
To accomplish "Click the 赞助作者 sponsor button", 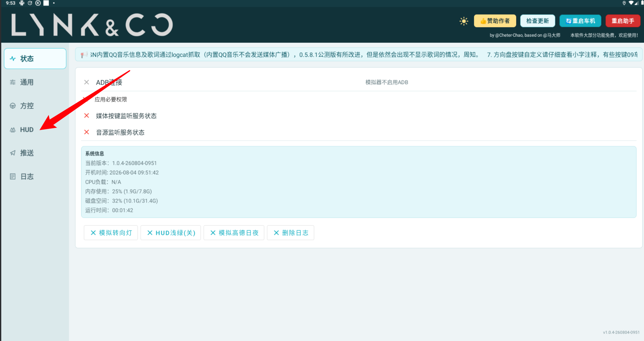I will point(495,21).
